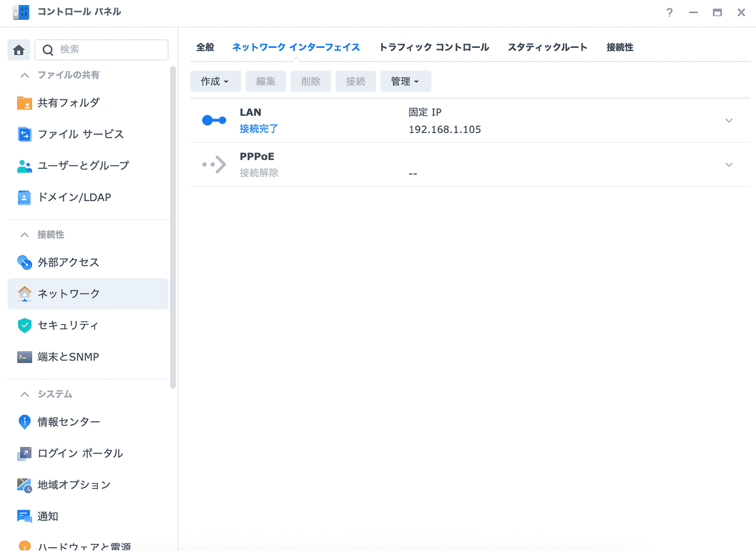
Task: Click the PPPoE interface name
Action: 257,156
